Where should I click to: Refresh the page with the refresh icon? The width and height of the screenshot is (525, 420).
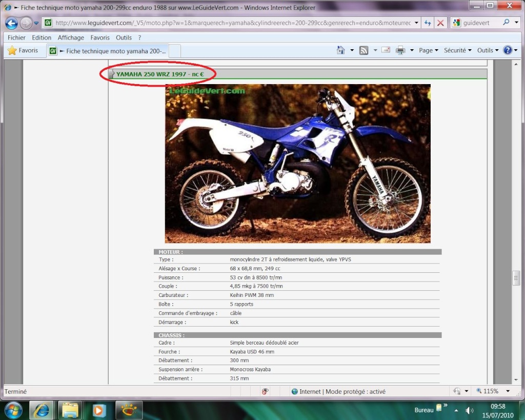point(428,23)
